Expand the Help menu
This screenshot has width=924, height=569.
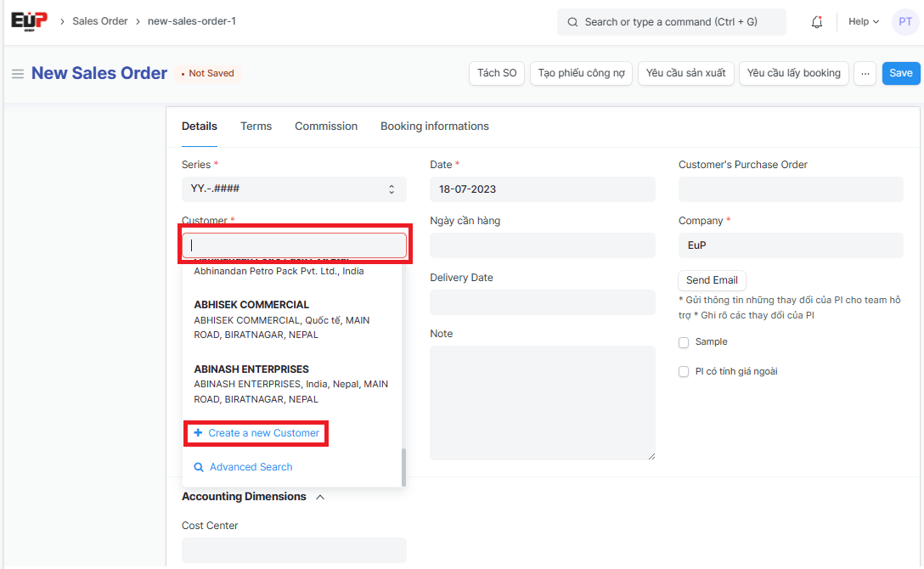[863, 22]
